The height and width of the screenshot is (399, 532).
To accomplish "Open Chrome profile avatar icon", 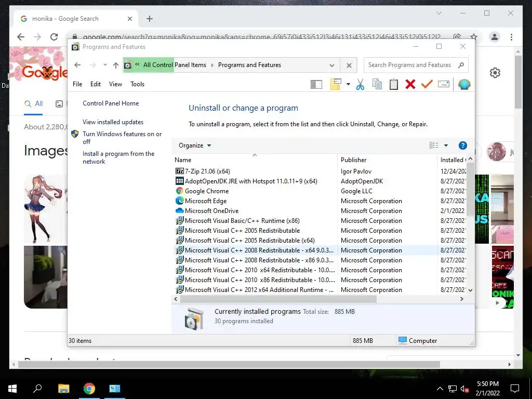I will (x=495, y=37).
